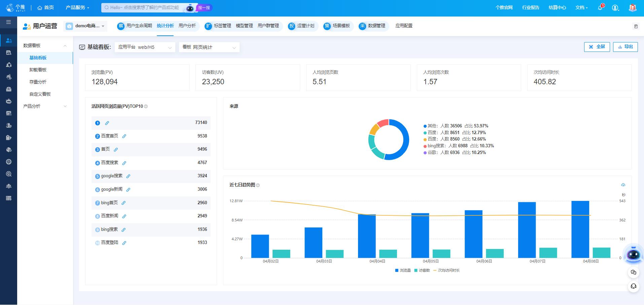Switch to 用户分析 tab
This screenshot has height=305, width=644.
pos(187,26)
